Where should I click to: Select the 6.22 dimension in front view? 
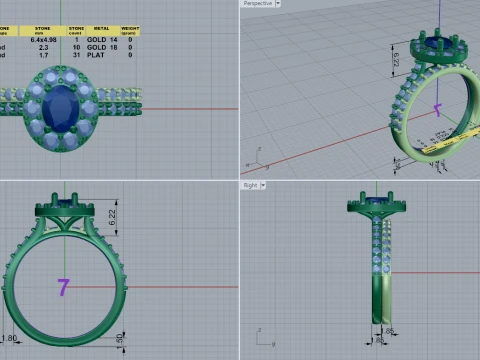click(112, 217)
